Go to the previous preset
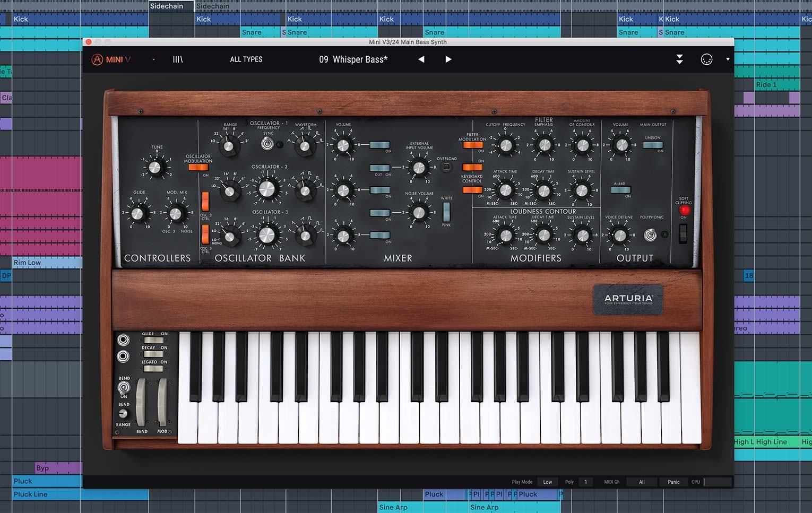The height and width of the screenshot is (513, 812). (x=421, y=59)
